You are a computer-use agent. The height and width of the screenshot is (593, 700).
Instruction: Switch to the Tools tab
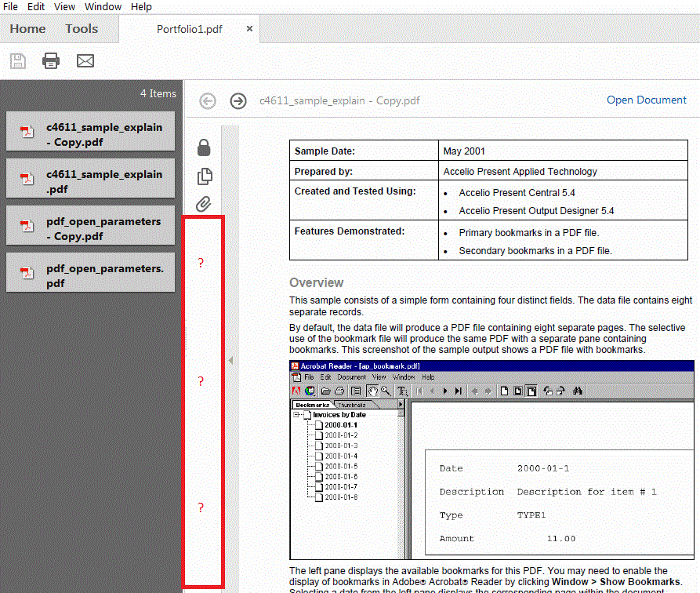pos(82,28)
